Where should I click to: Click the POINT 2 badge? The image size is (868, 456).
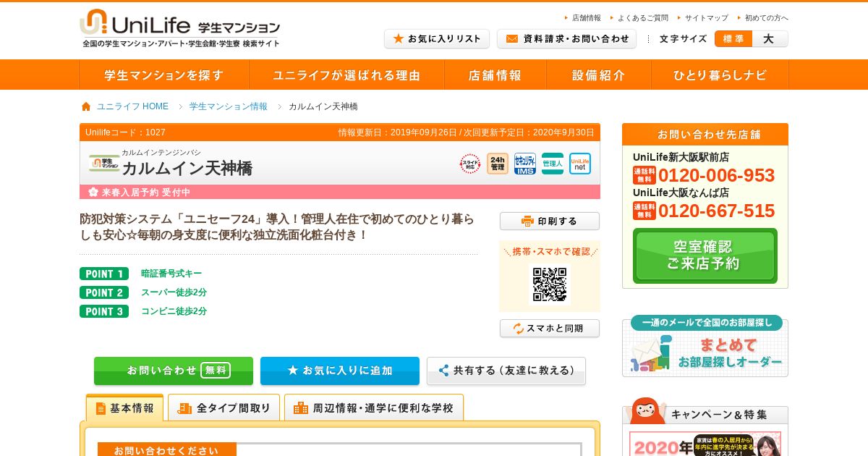pos(104,292)
